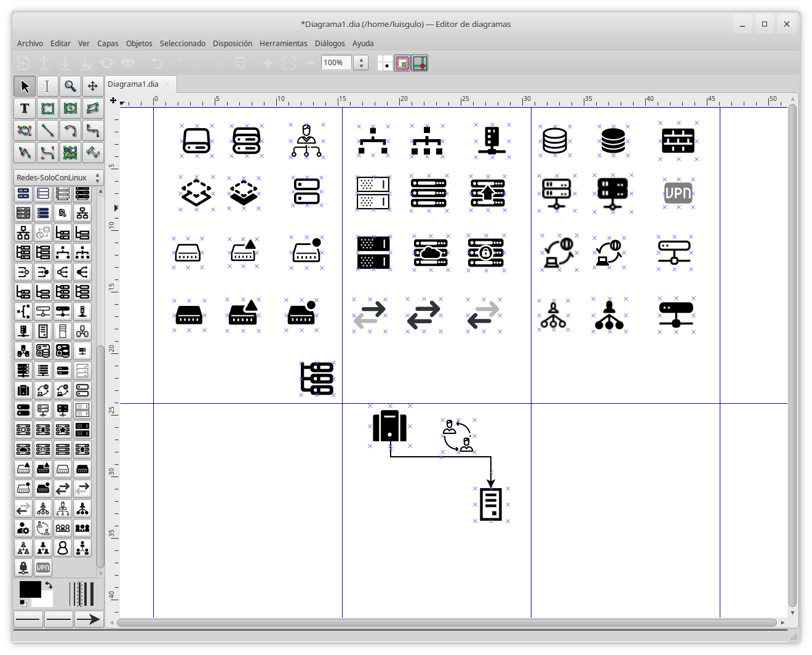This screenshot has height=655, width=812.
Task: Click the server with cloud object on canvas
Action: point(431,253)
